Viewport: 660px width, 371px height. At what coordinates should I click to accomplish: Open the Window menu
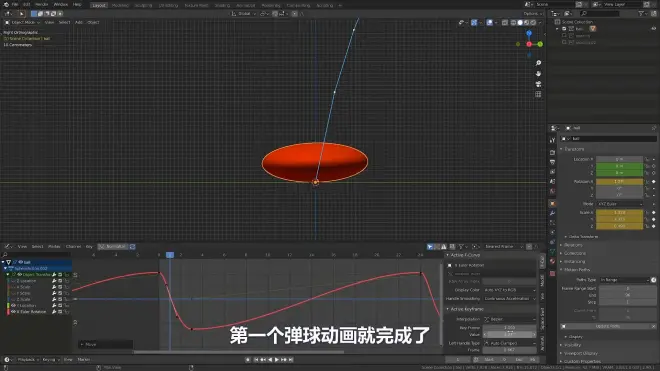[x=61, y=4]
